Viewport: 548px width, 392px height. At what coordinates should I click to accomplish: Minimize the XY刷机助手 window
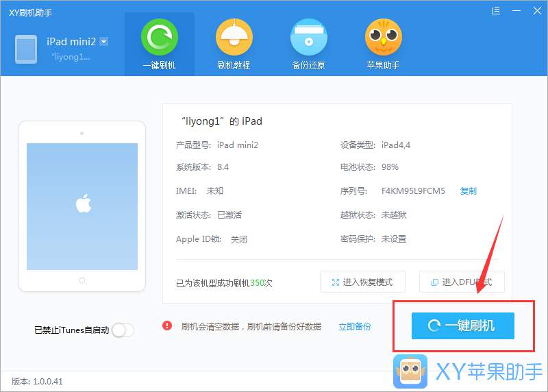pos(516,11)
